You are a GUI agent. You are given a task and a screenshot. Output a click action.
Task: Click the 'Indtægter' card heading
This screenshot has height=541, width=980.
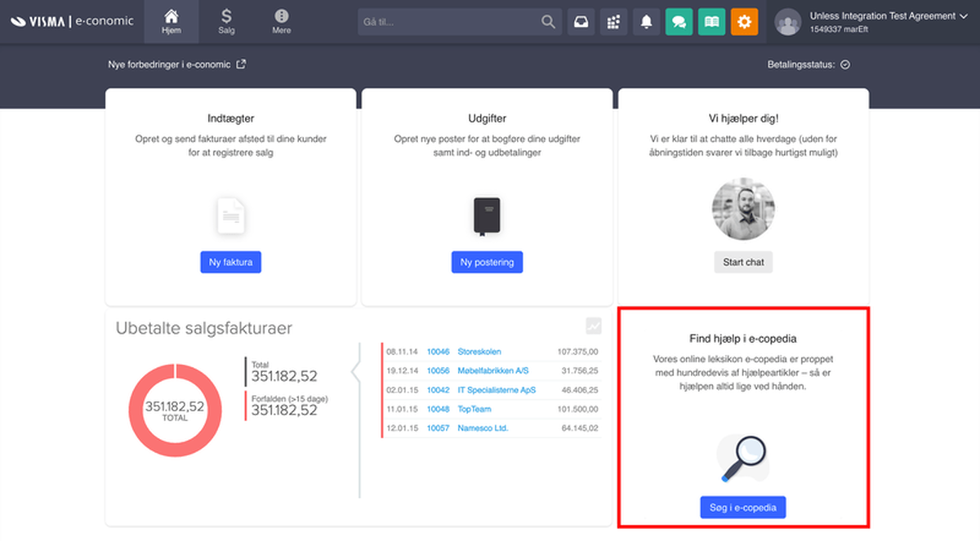(x=231, y=118)
